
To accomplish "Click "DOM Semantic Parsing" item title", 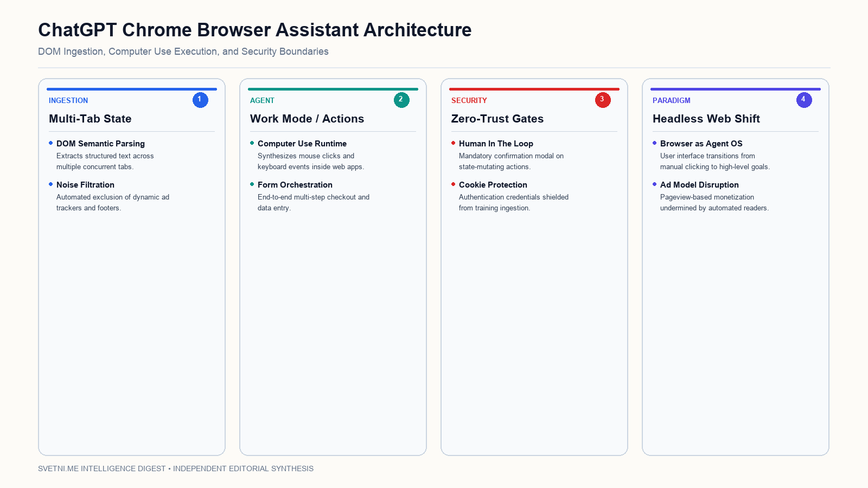I will click(x=100, y=144).
